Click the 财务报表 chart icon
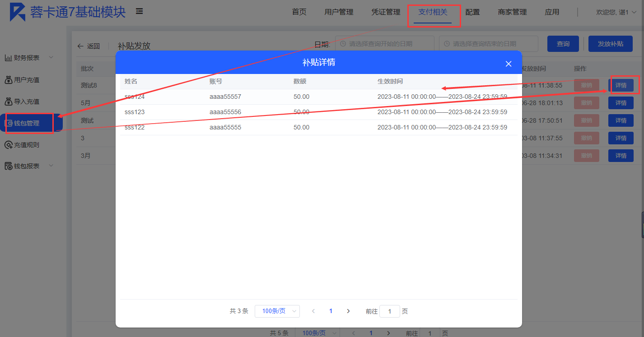The height and width of the screenshot is (337, 644). point(8,58)
